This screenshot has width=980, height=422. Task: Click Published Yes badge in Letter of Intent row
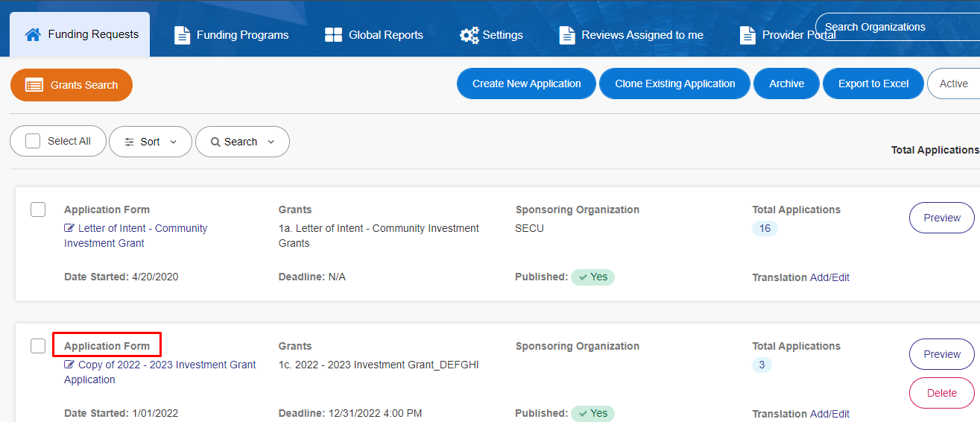(592, 277)
